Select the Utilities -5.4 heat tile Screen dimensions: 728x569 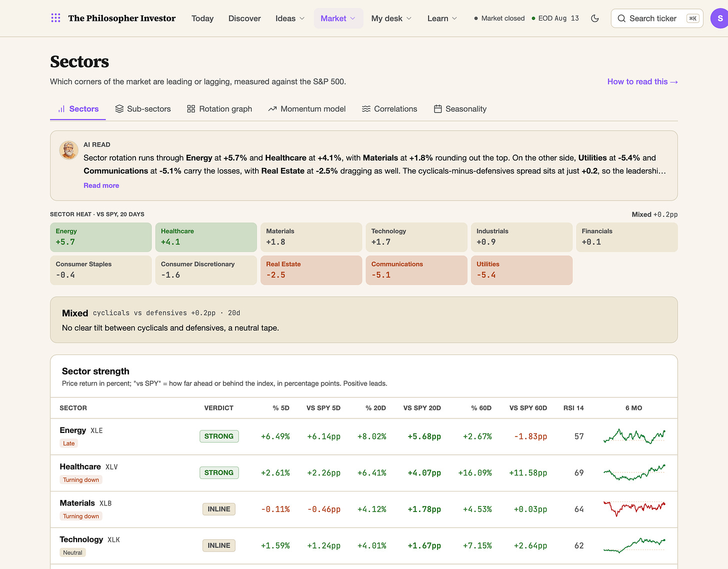pos(521,270)
